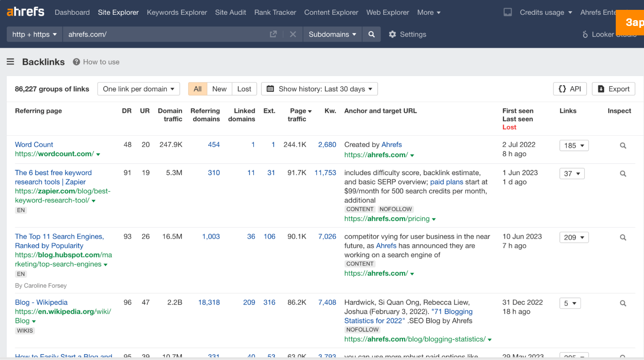Open the Word Count referring page link
The height and width of the screenshot is (360, 644).
point(34,144)
